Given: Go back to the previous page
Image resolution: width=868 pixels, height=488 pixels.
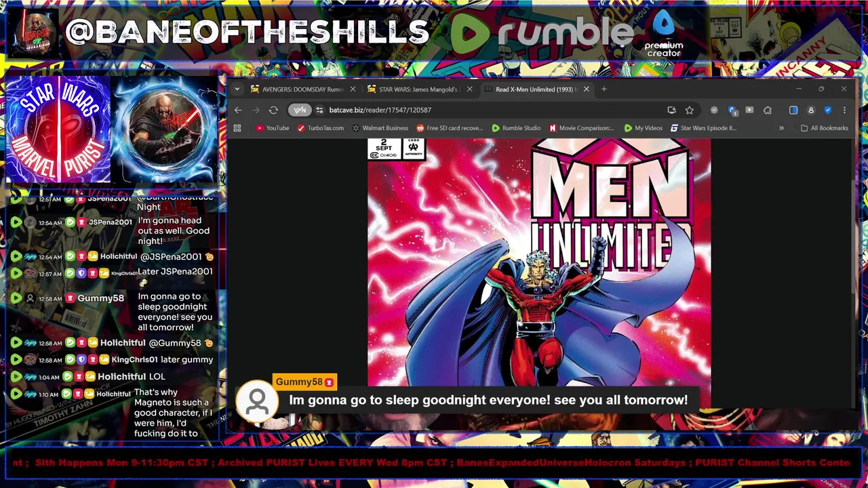Looking at the screenshot, I should pyautogui.click(x=238, y=110).
